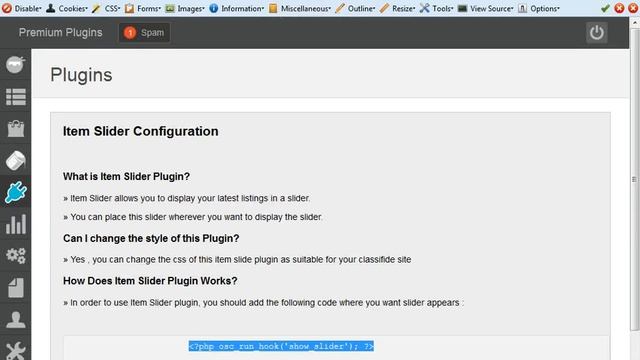Click the power logout button

[597, 33]
